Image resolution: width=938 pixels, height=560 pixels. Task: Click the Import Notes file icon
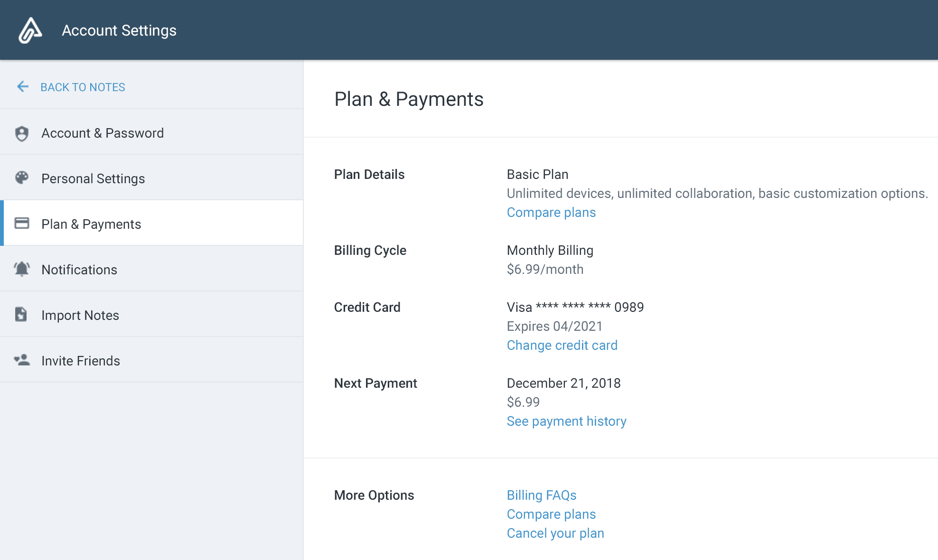tap(21, 314)
